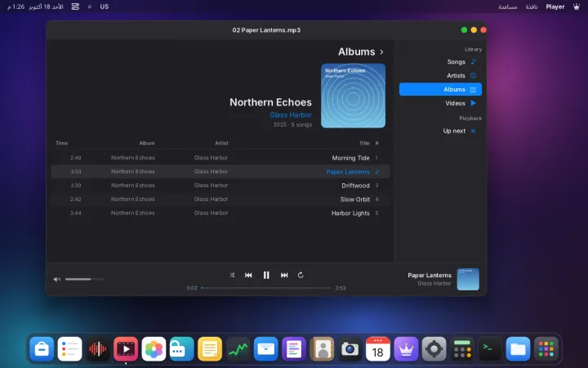Open the Glass Harbor artist link
The width and height of the screenshot is (588, 368).
[x=291, y=115]
